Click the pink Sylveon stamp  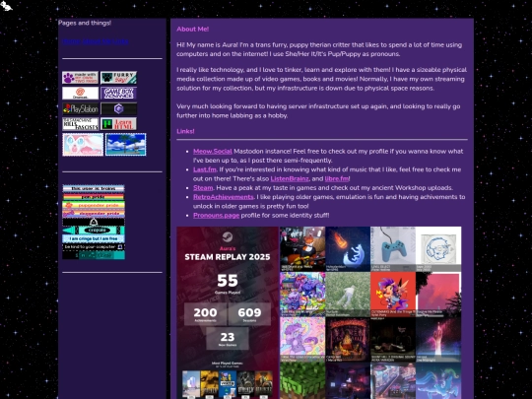[83, 145]
